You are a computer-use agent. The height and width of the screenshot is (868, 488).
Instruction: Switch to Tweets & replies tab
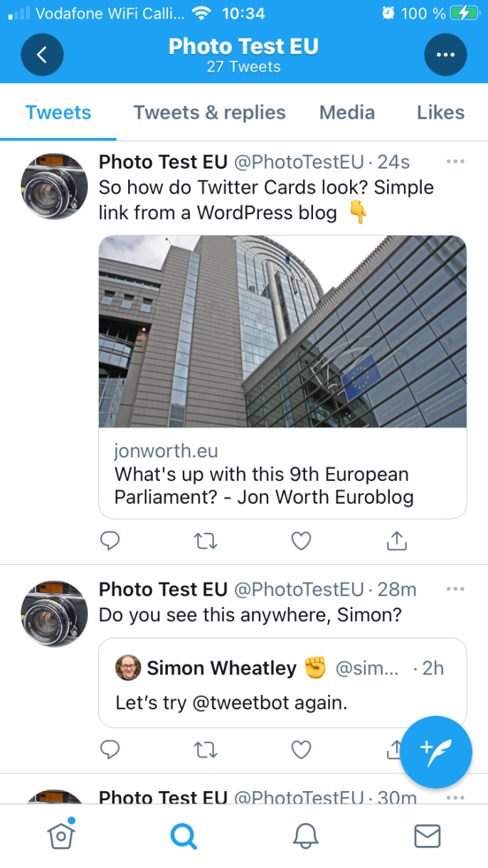point(210,112)
